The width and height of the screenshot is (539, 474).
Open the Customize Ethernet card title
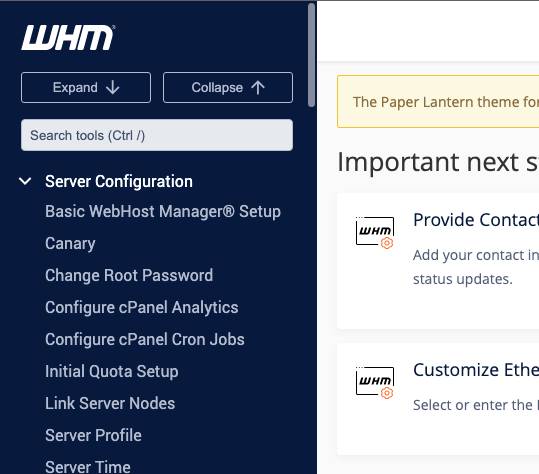click(476, 370)
